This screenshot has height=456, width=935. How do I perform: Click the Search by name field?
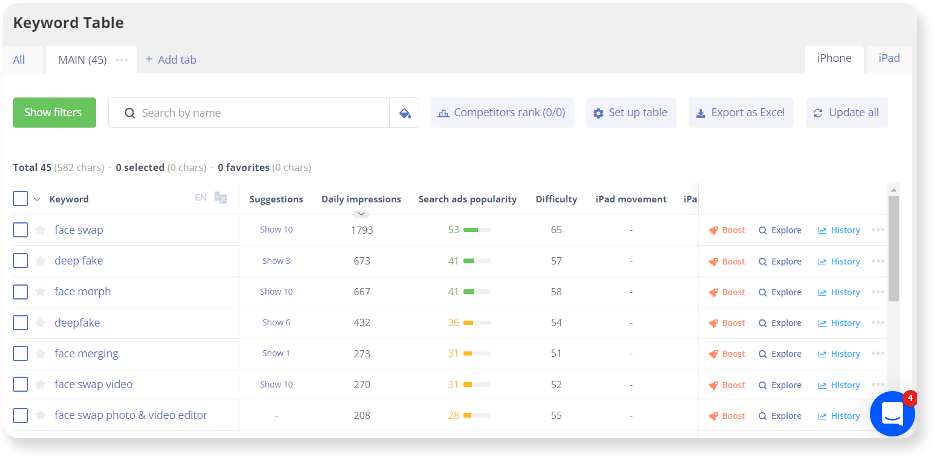point(249,113)
